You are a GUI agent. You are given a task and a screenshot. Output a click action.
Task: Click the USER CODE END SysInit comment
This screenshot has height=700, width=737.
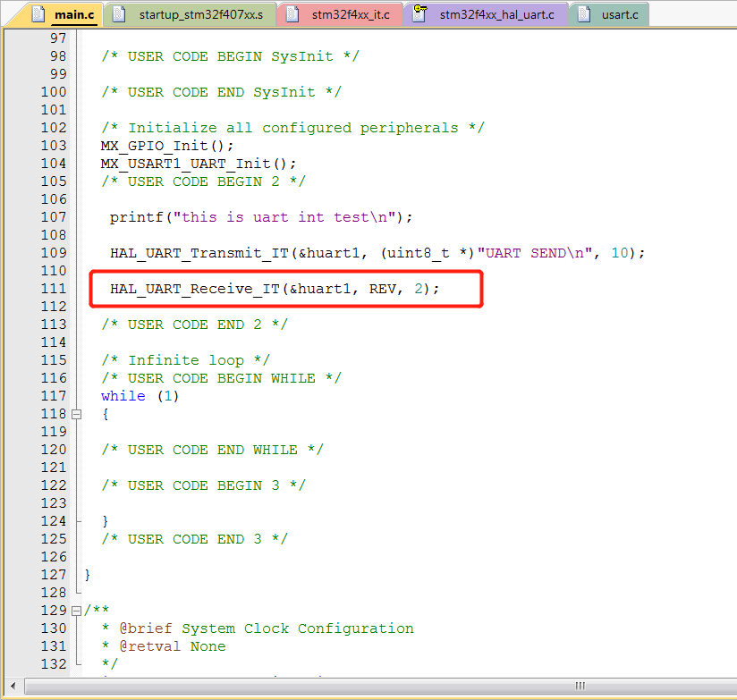click(x=222, y=92)
